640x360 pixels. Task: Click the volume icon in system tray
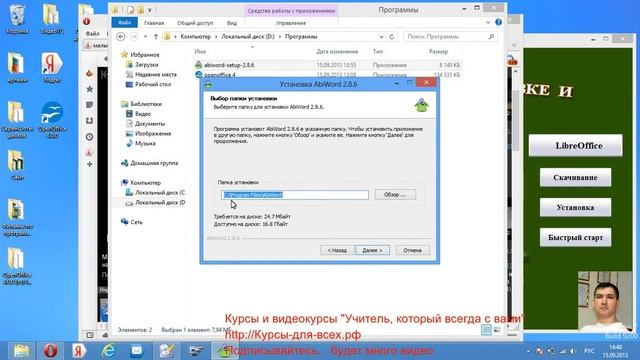(x=573, y=351)
